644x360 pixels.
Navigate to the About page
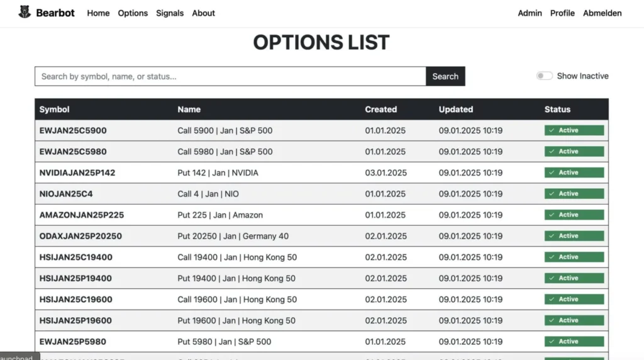click(x=203, y=13)
